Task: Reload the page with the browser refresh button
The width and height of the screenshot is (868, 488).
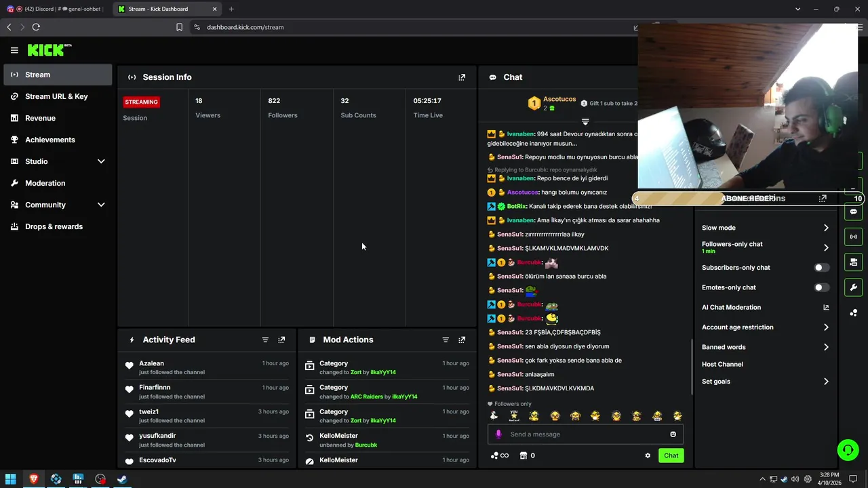Action: pos(36,27)
